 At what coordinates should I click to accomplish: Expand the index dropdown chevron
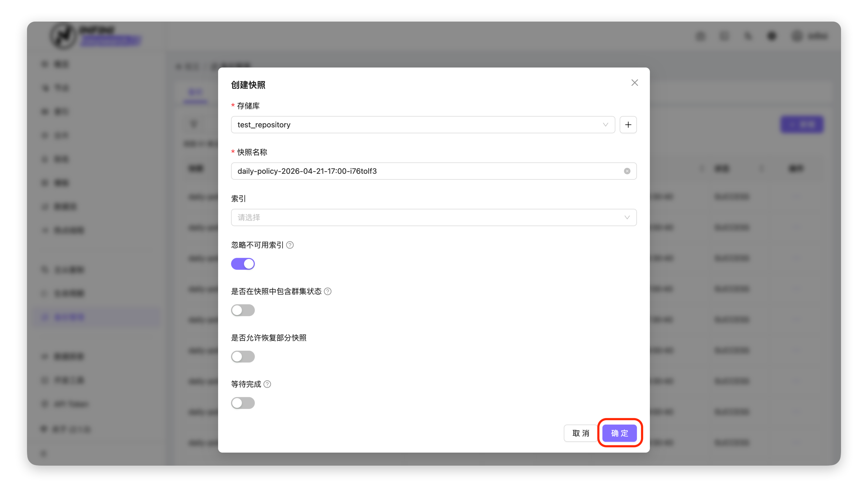[627, 217]
